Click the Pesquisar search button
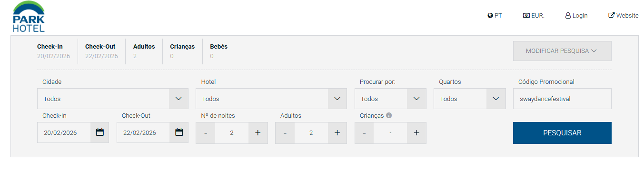The width and height of the screenshot is (644, 173). pyautogui.click(x=562, y=133)
